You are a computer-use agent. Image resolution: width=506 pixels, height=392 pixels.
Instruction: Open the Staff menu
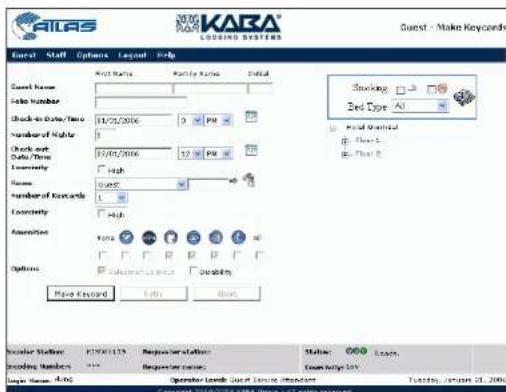[56, 55]
